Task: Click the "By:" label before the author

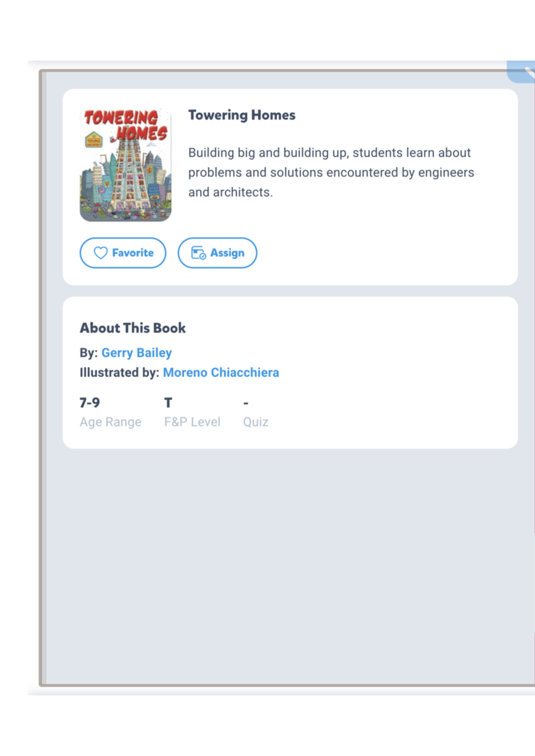Action: [89, 353]
